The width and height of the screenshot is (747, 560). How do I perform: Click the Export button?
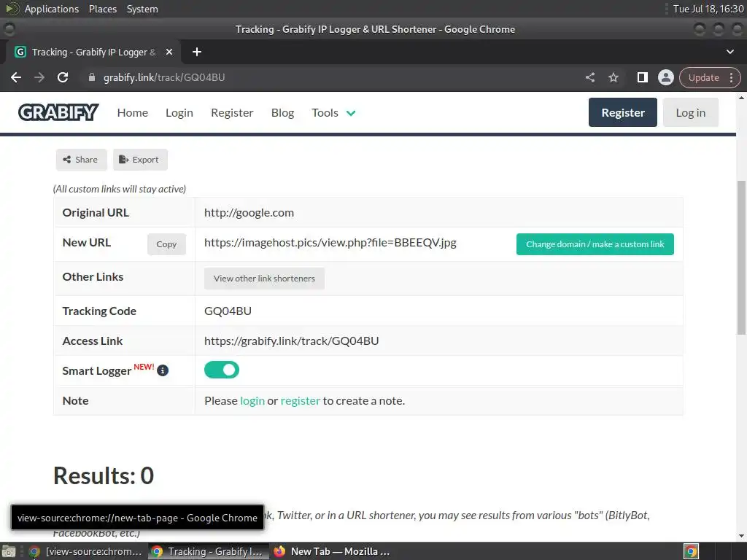[x=140, y=160]
